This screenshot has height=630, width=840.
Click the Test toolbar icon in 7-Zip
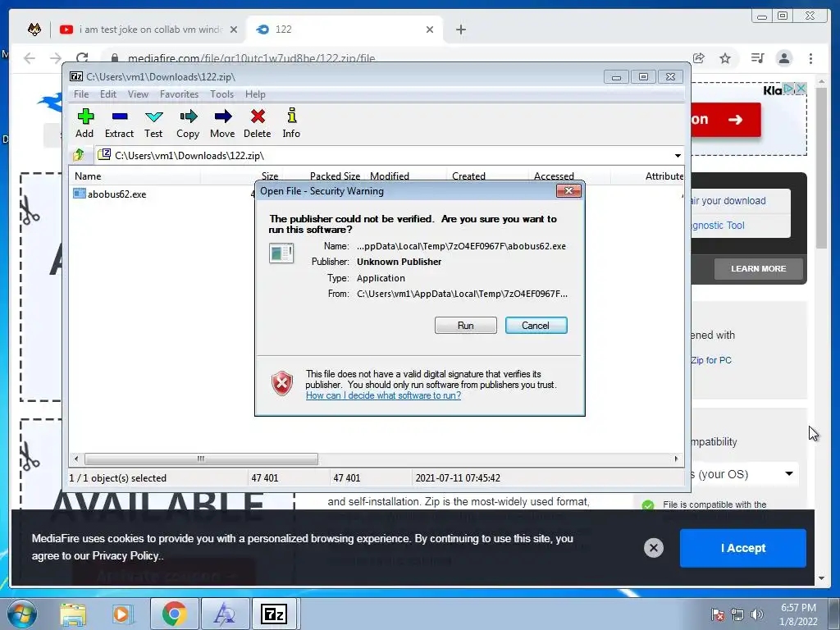(x=153, y=123)
